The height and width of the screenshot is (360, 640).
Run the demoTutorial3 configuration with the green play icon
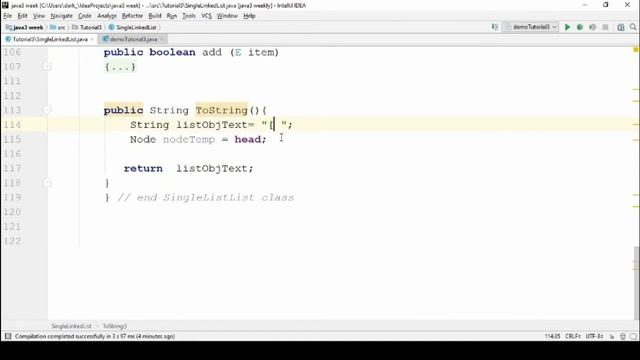(x=567, y=27)
